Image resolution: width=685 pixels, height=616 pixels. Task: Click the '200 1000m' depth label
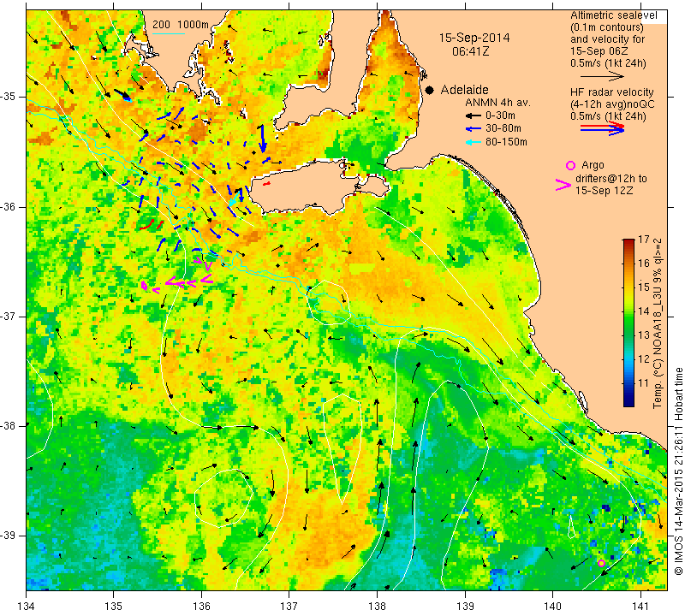(181, 25)
